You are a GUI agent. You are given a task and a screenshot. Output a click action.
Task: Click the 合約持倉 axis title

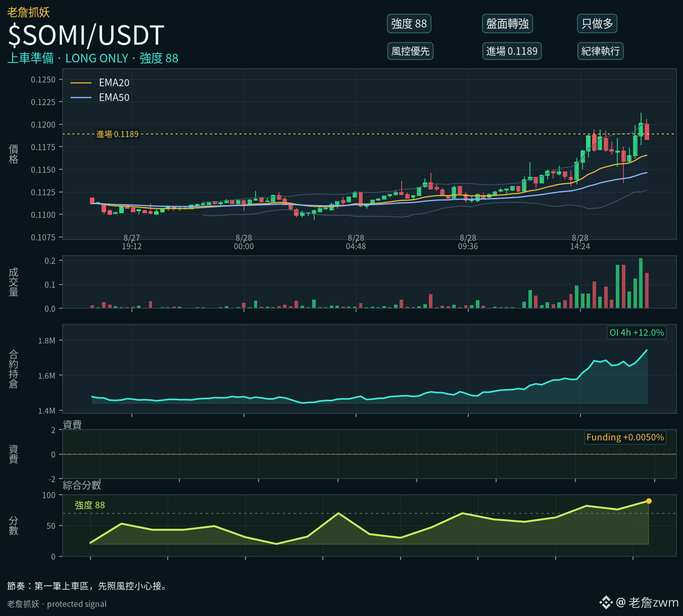[x=14, y=369]
